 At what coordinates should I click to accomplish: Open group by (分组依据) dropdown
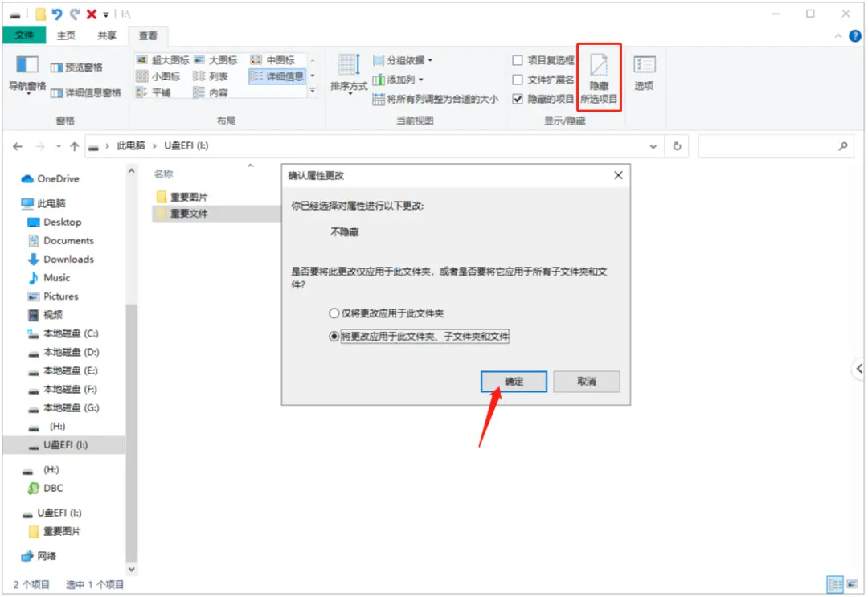[403, 60]
